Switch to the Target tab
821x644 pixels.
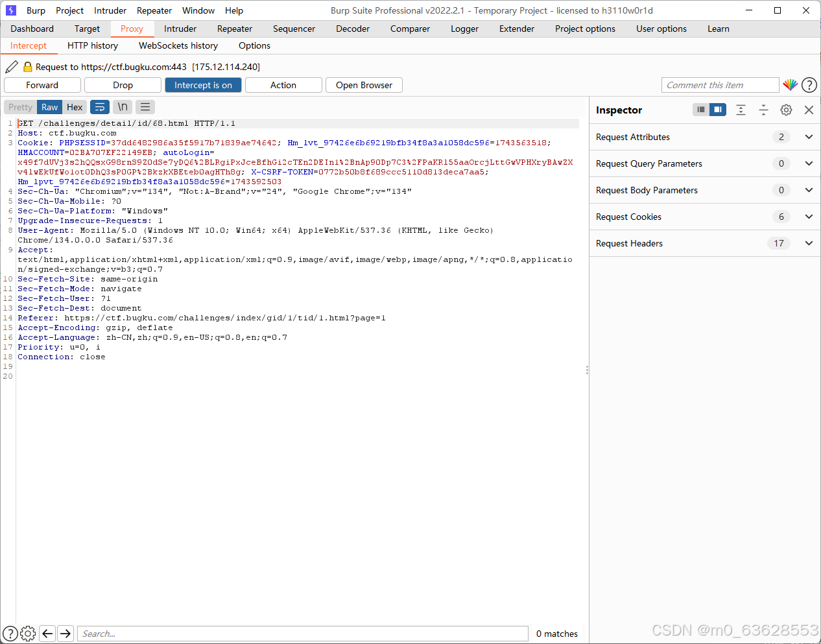[x=87, y=29]
